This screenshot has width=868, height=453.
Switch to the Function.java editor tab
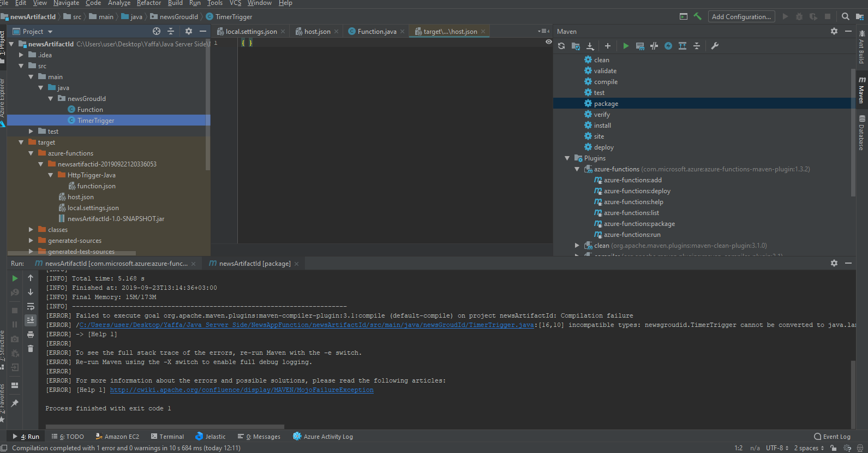click(376, 32)
